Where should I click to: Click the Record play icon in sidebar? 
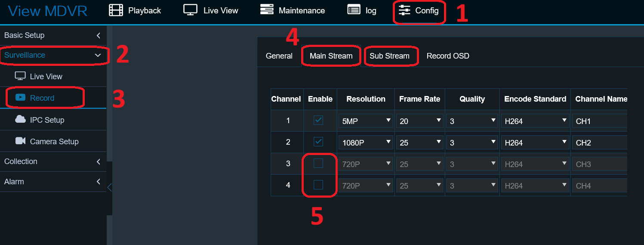point(20,98)
